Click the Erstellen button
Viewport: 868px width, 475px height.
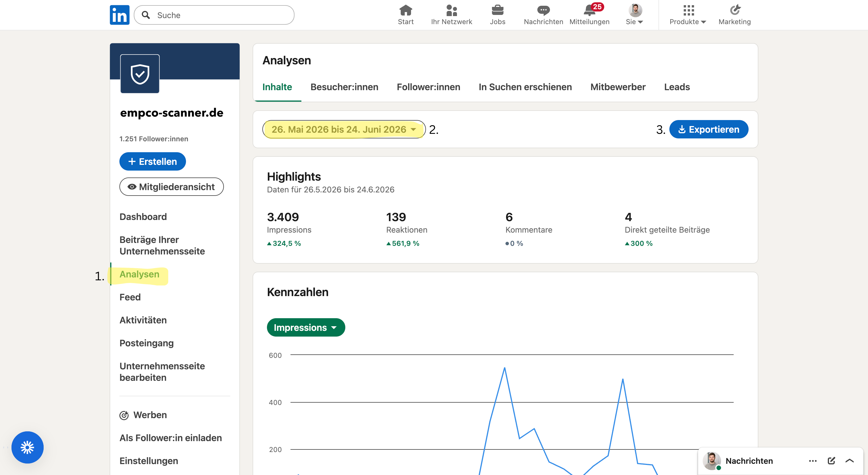[153, 161]
